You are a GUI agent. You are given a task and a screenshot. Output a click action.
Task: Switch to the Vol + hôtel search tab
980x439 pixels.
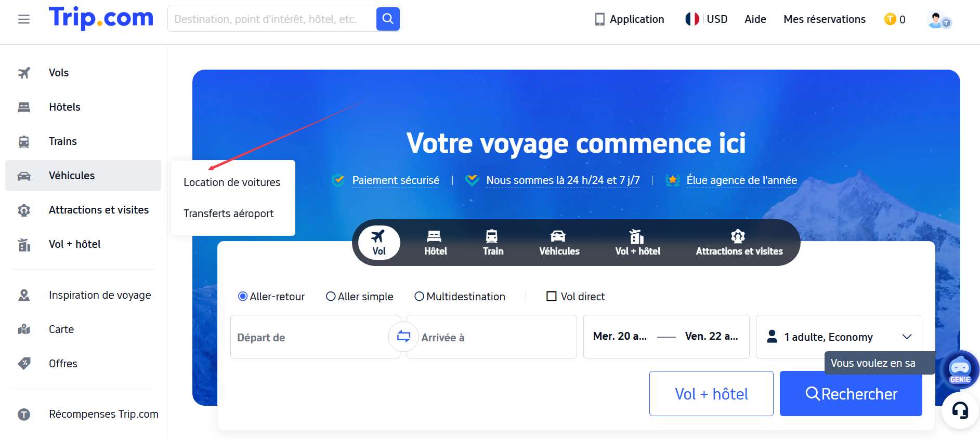tap(638, 243)
